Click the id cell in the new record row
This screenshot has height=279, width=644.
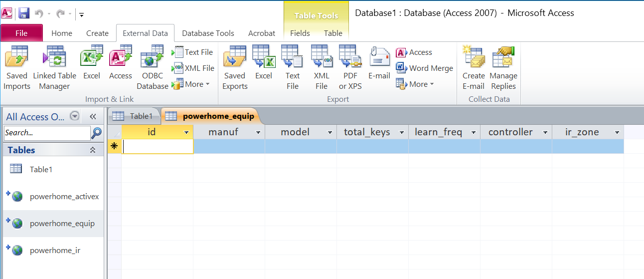[158, 146]
